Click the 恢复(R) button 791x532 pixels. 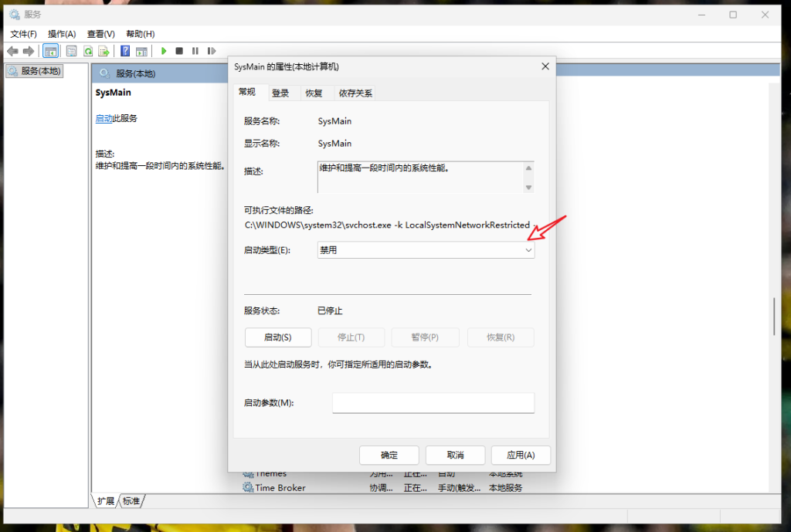(x=501, y=337)
